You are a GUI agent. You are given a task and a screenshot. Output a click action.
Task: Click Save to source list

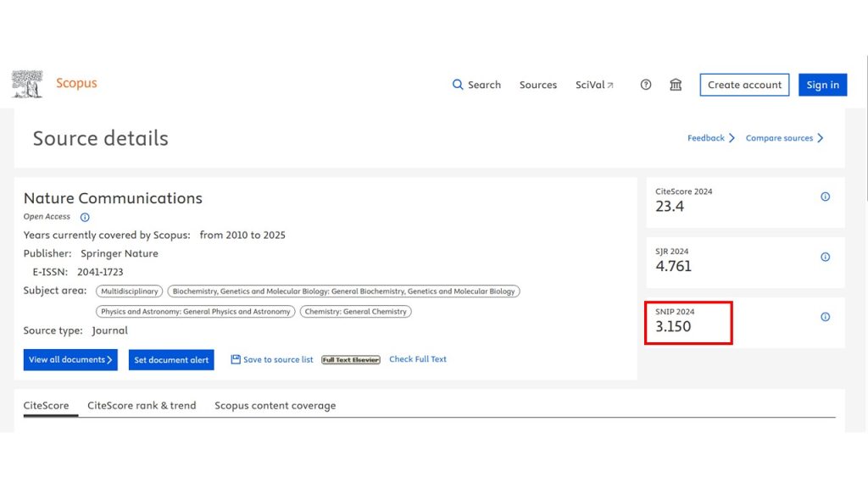pyautogui.click(x=272, y=360)
